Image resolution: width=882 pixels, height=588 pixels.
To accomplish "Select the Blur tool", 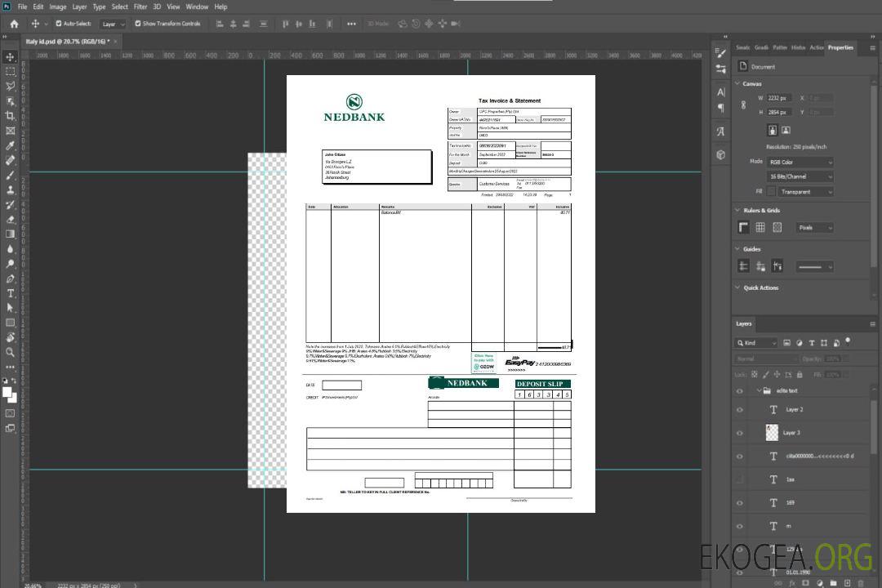I will click(10, 249).
